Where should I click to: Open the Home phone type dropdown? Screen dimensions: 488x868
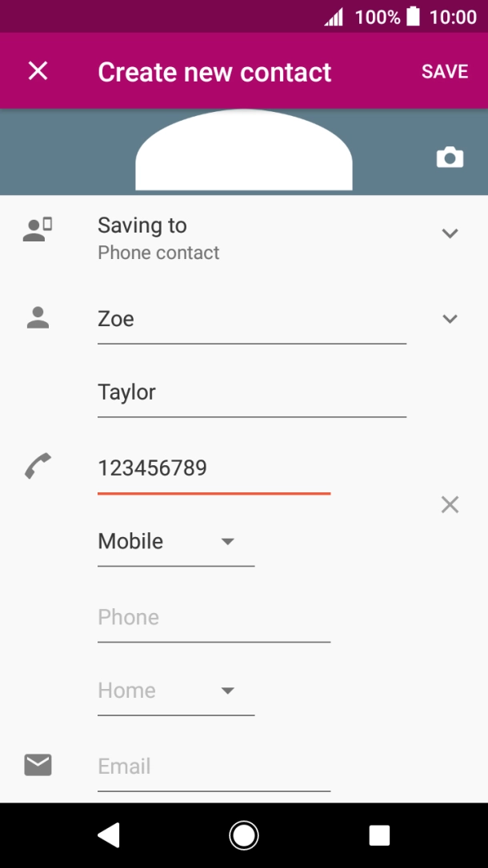[x=175, y=691]
